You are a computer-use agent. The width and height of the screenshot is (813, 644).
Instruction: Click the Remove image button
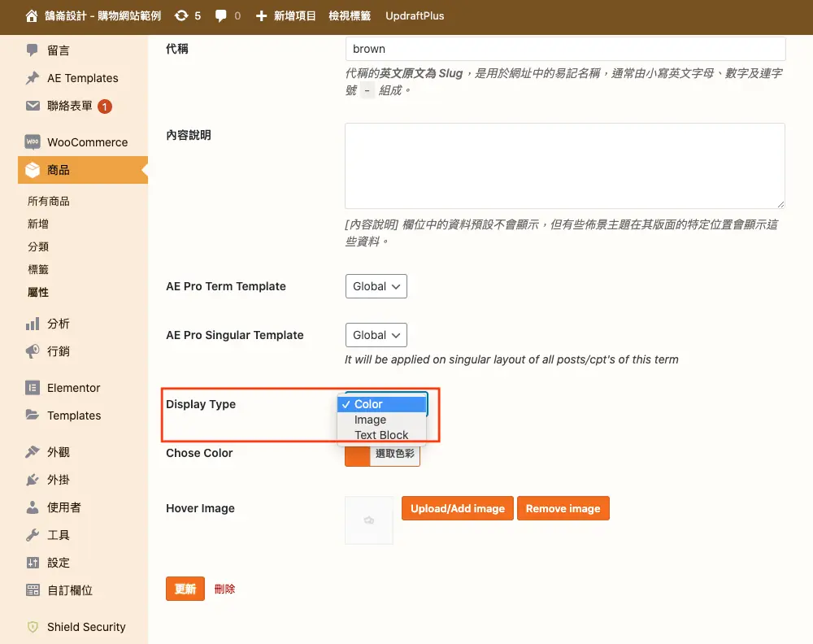(563, 508)
